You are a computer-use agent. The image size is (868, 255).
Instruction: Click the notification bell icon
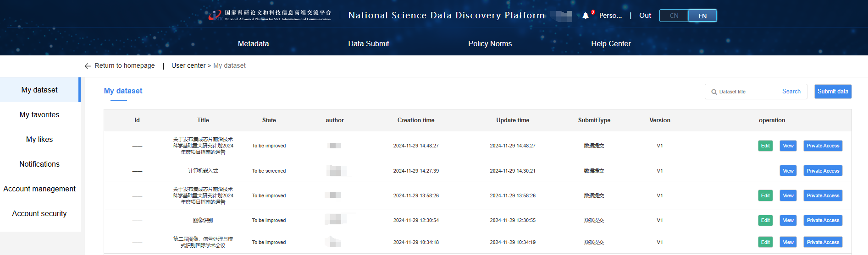[x=586, y=16]
